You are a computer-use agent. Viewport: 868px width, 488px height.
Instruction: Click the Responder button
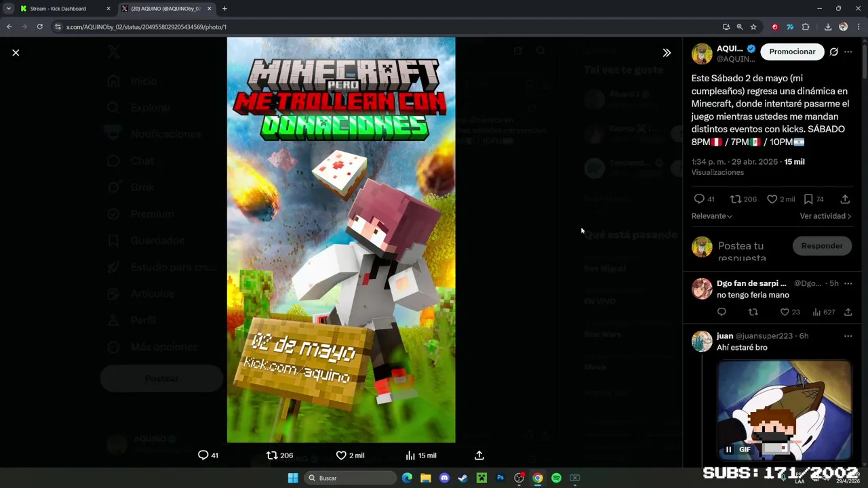point(822,246)
